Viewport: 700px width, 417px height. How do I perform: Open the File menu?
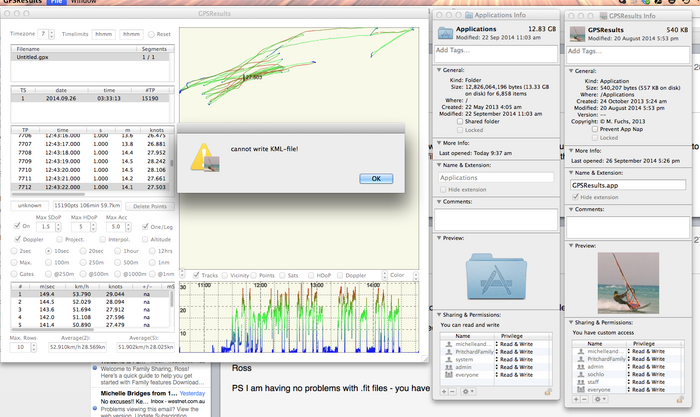click(x=55, y=3)
